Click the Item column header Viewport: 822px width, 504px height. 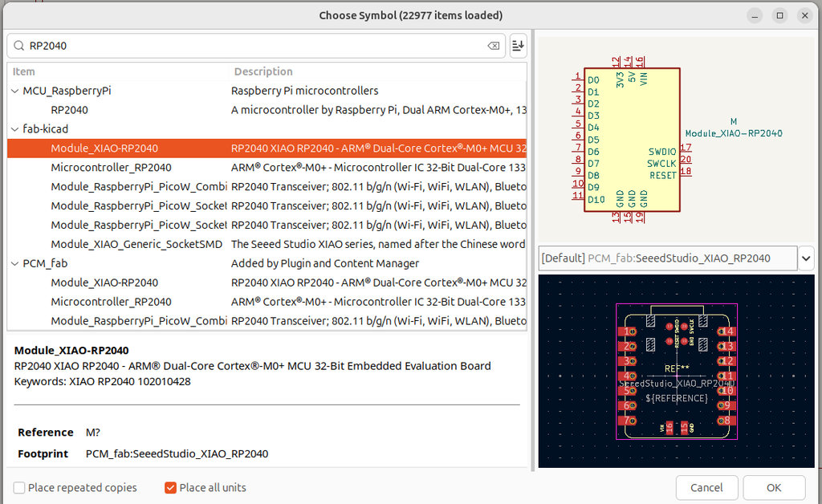coord(23,71)
